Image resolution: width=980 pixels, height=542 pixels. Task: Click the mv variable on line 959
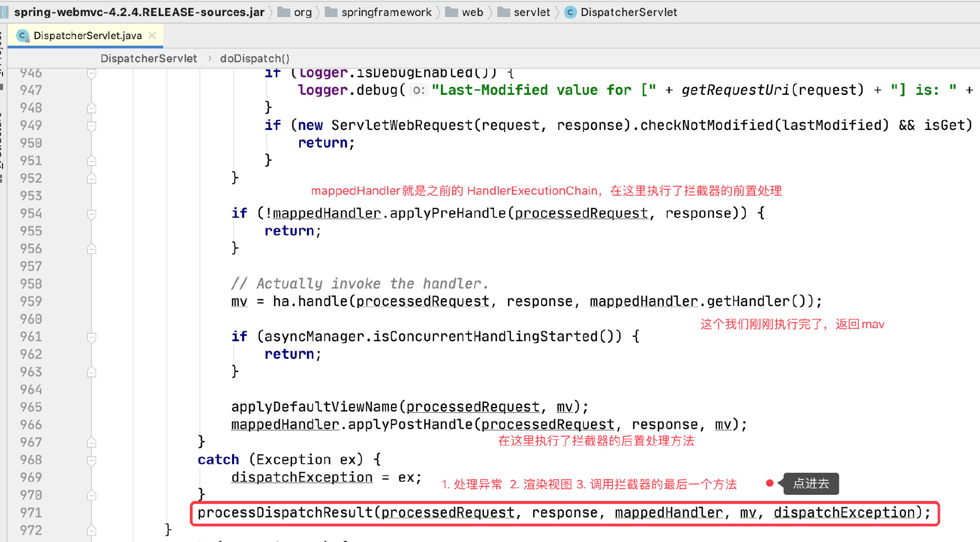pyautogui.click(x=239, y=301)
